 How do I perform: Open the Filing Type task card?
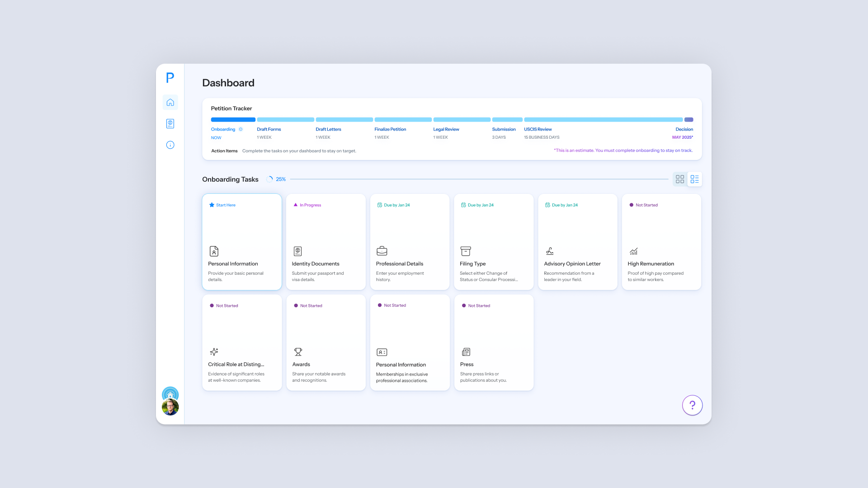(493, 242)
